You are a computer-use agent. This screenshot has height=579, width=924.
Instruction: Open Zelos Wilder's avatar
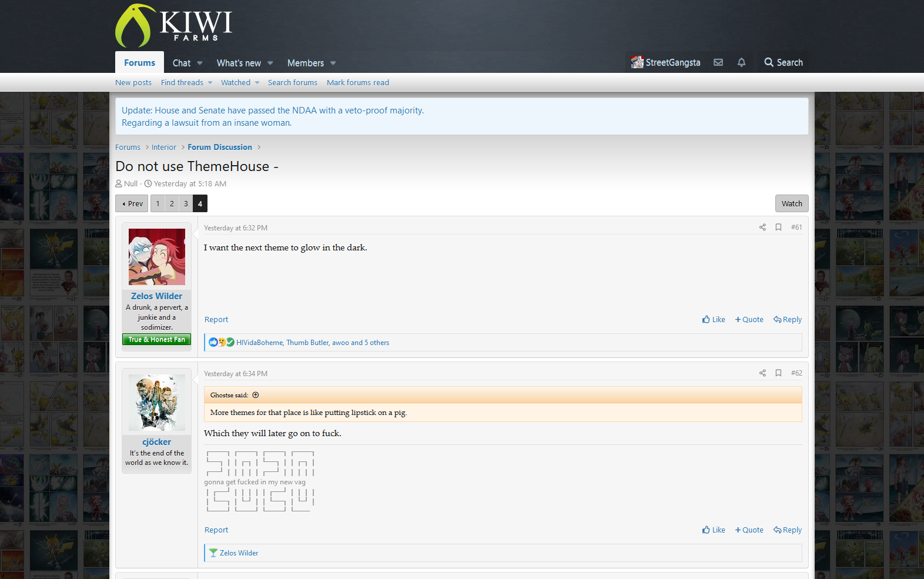[157, 257]
